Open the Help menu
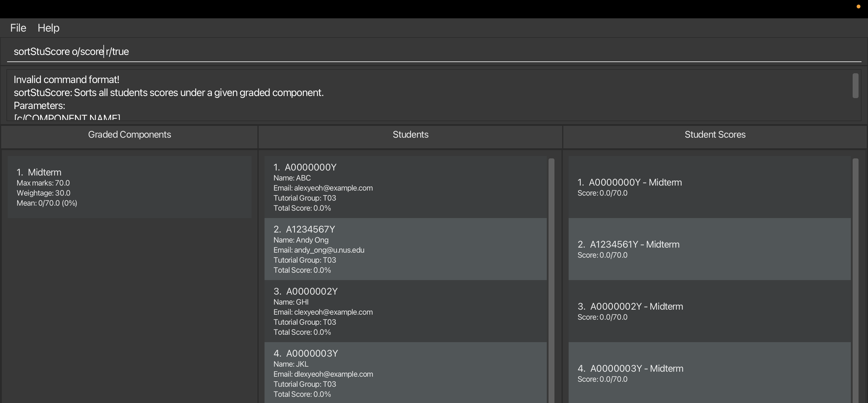 [48, 28]
